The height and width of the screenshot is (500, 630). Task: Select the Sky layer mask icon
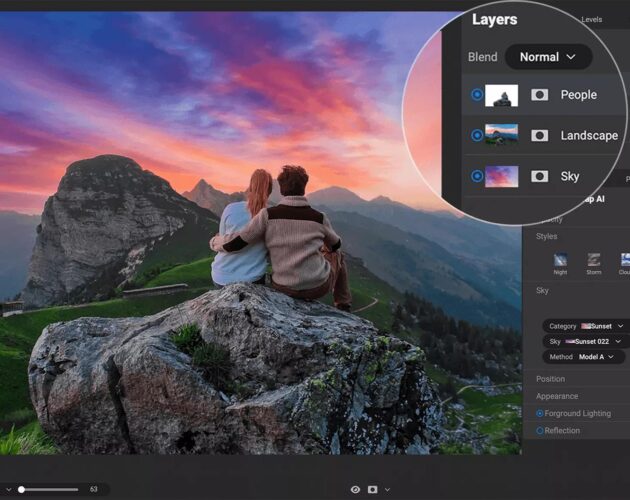[540, 176]
